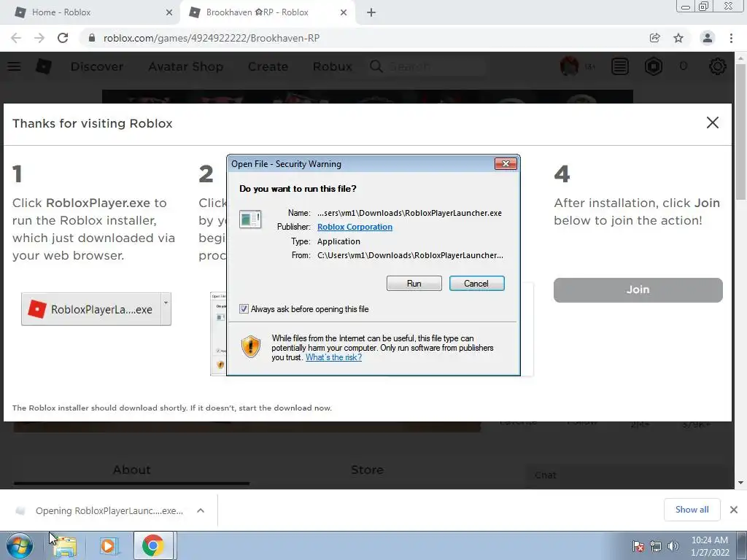
Task: Close the Brookhaven RP tab
Action: (344, 13)
